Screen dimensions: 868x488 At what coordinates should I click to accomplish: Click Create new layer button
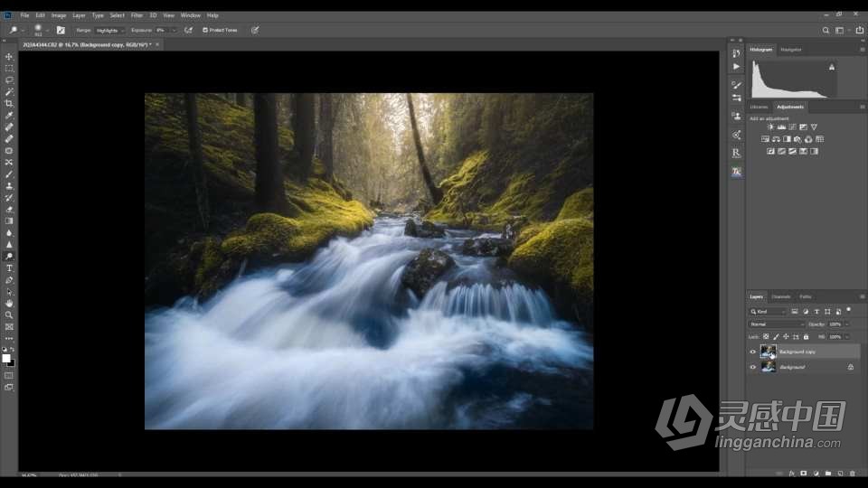(840, 474)
